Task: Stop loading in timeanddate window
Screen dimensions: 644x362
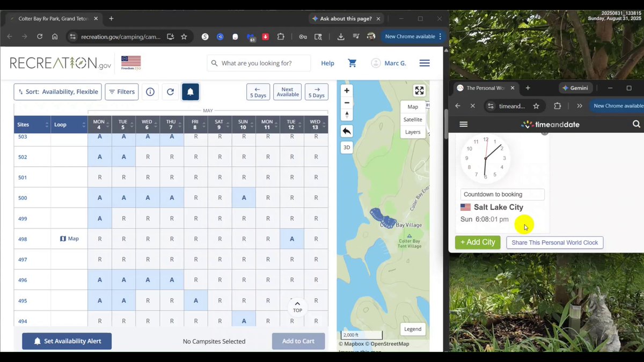Action: 472,106
